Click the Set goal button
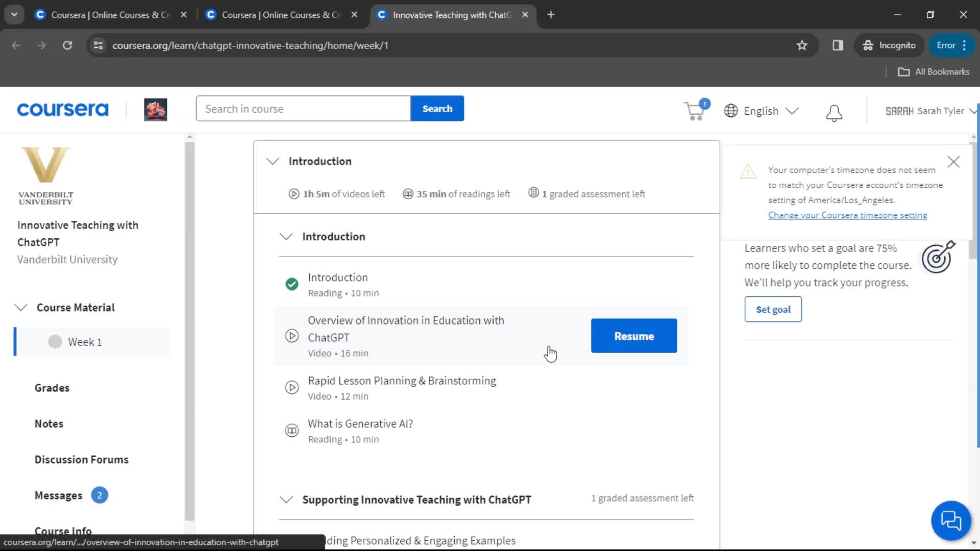980x551 pixels. (773, 309)
